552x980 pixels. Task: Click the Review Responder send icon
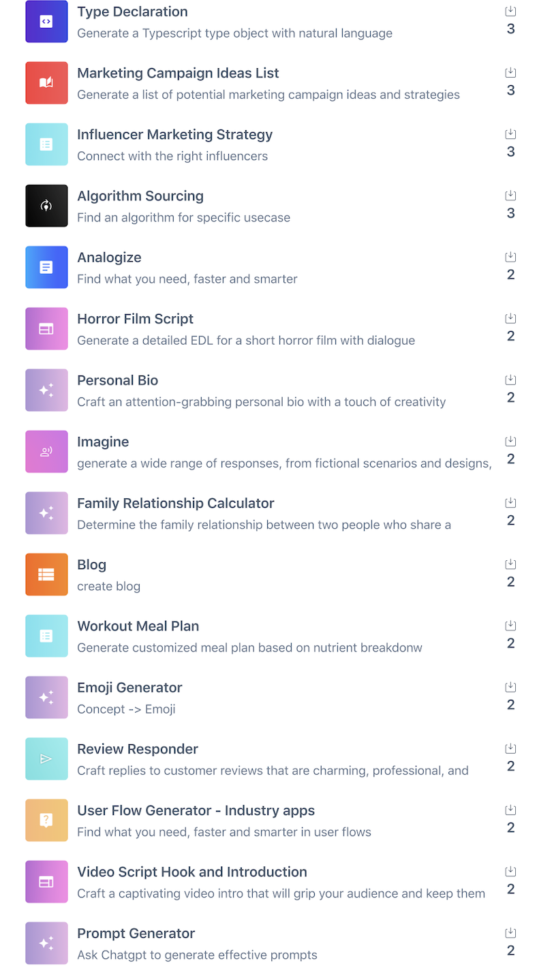pos(46,759)
